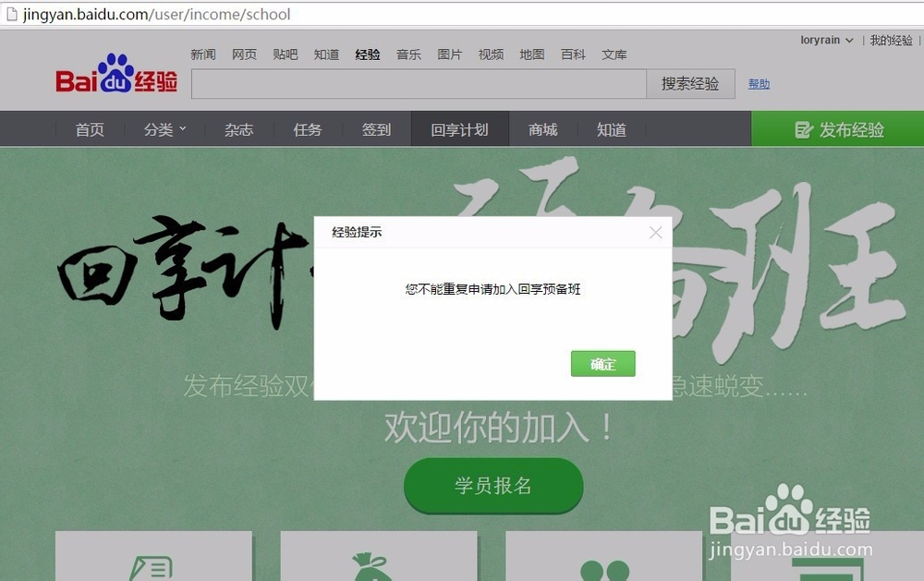Open 任务 in navigation bar
924x581 pixels.
(x=308, y=129)
